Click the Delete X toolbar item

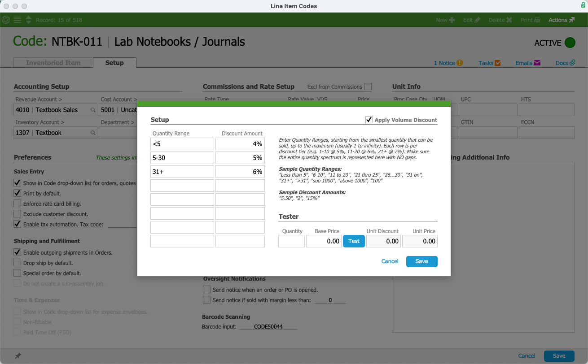tap(500, 20)
